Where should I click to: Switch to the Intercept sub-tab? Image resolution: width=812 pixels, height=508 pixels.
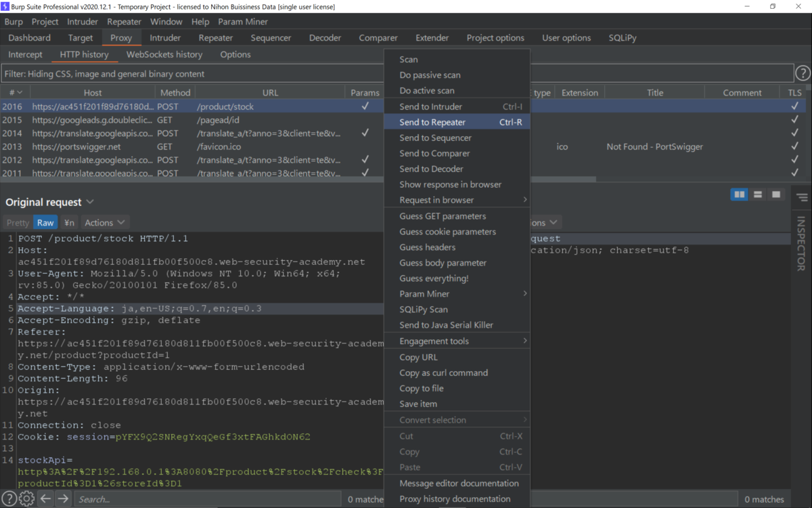tap(25, 54)
